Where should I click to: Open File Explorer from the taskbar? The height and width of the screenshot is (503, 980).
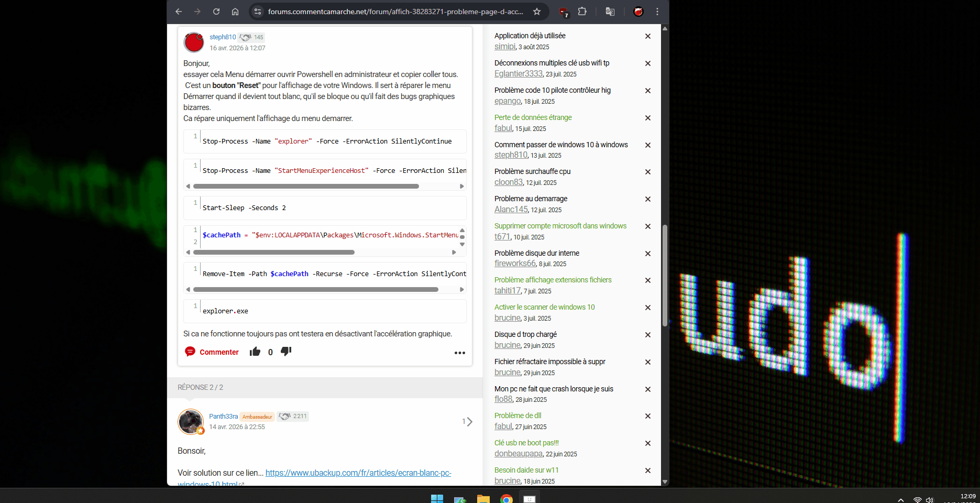483,499
